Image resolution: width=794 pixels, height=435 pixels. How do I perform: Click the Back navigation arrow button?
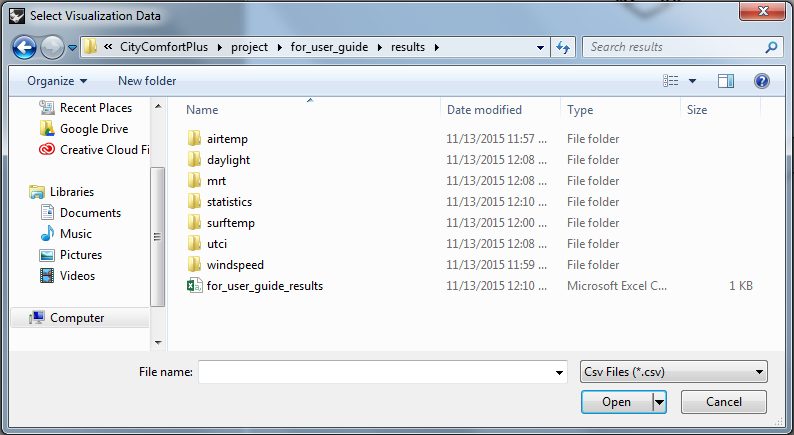[x=24, y=48]
